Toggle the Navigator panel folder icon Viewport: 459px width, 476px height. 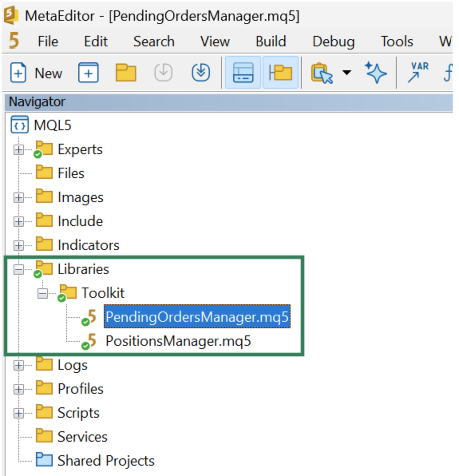point(280,73)
